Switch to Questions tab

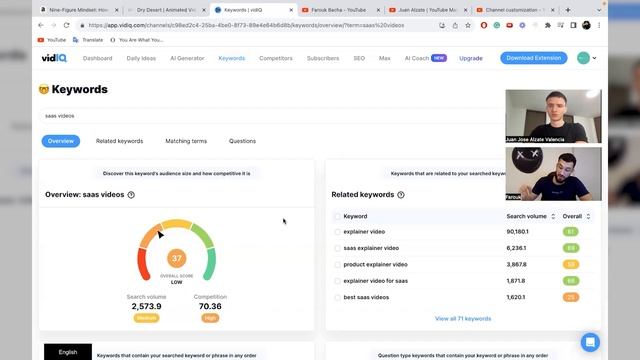tap(242, 141)
